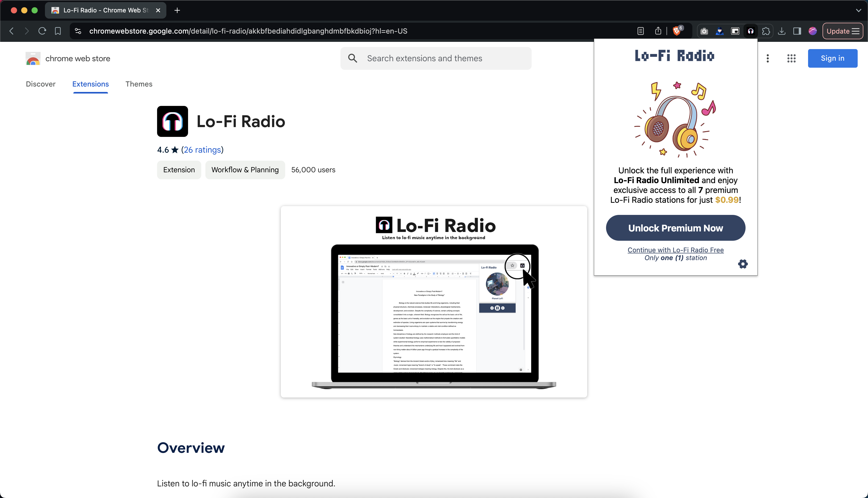Click the Lo-Fi Radio page title

point(241,121)
